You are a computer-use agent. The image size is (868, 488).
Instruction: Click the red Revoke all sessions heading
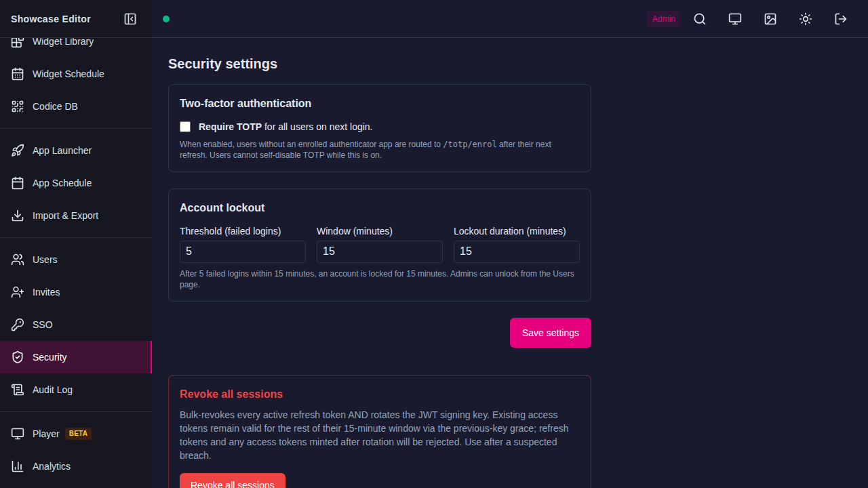pos(231,394)
